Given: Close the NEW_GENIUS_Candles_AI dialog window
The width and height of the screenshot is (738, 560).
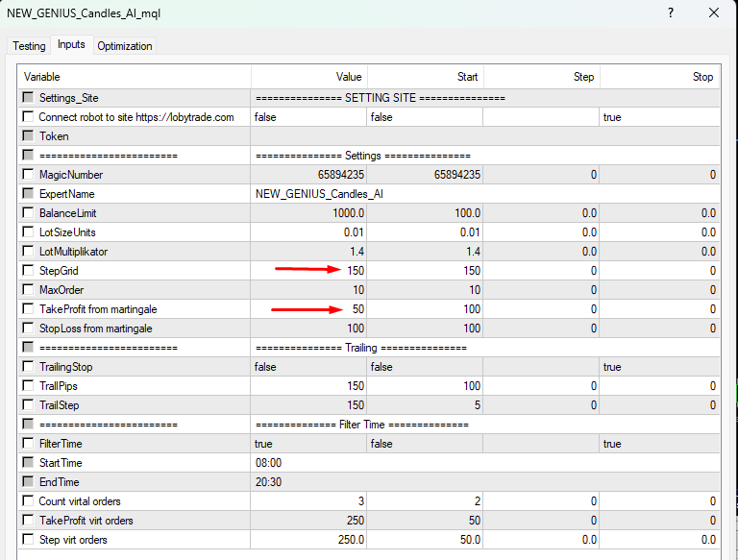Looking at the screenshot, I should pyautogui.click(x=712, y=13).
